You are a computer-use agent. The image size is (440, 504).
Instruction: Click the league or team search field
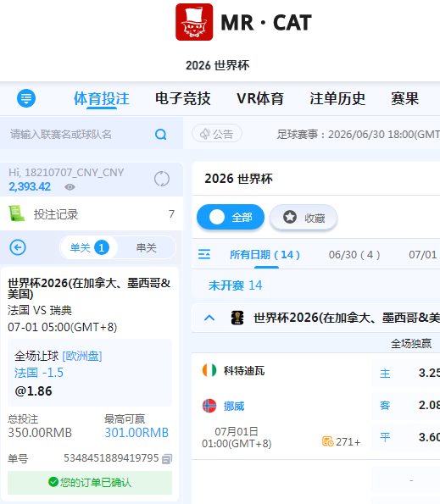pos(92,134)
